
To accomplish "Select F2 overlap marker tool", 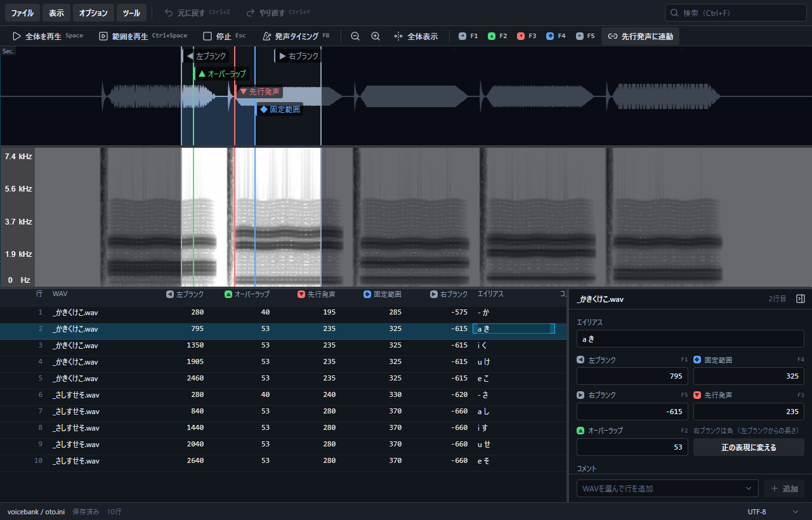I will [497, 36].
